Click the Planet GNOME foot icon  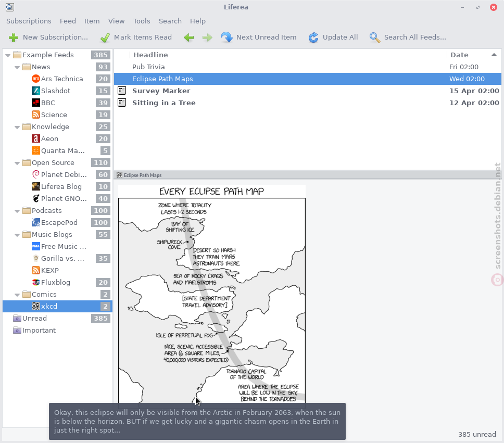tap(36, 198)
